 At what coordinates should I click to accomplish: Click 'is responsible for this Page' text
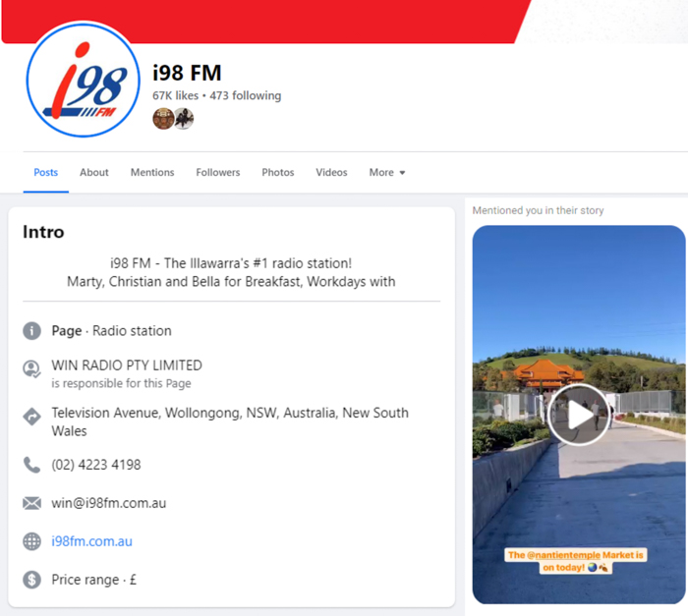[x=121, y=383]
